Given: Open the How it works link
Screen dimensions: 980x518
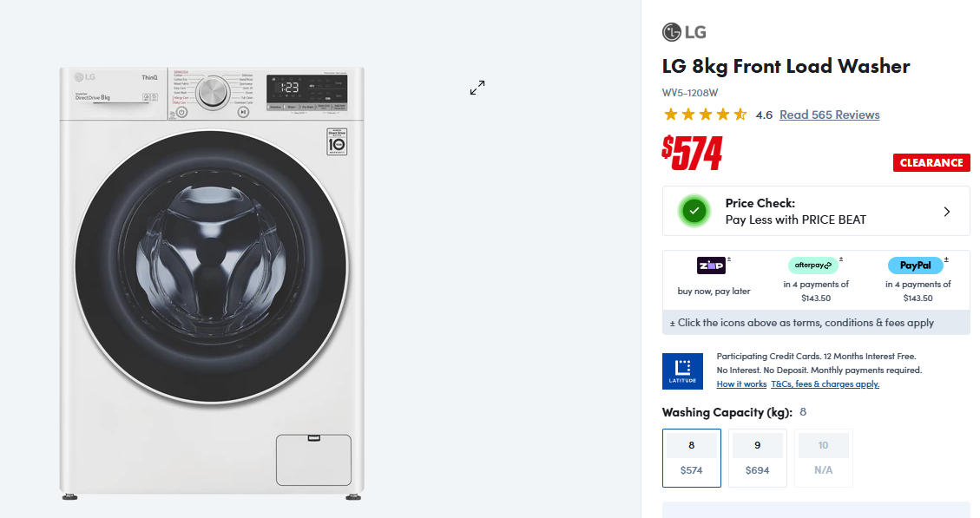Looking at the screenshot, I should 741,384.
